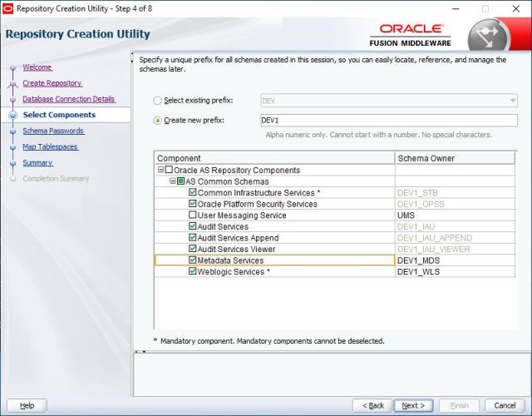The image size is (532, 416).
Task: Click the Oracle app icon in title bar
Action: [7, 8]
